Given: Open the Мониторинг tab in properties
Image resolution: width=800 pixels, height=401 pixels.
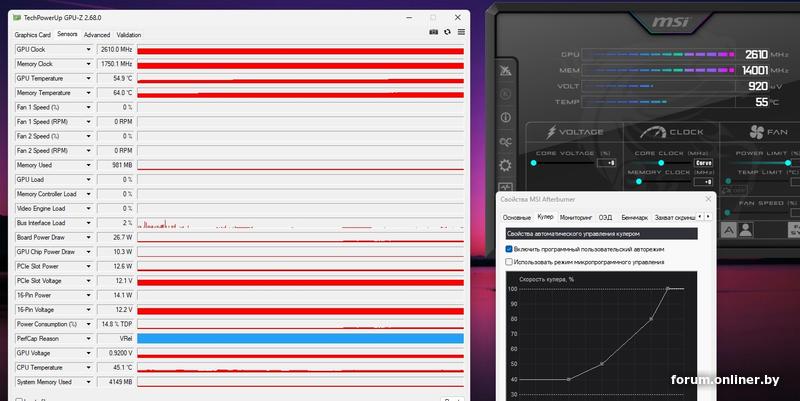Looking at the screenshot, I should tap(575, 217).
